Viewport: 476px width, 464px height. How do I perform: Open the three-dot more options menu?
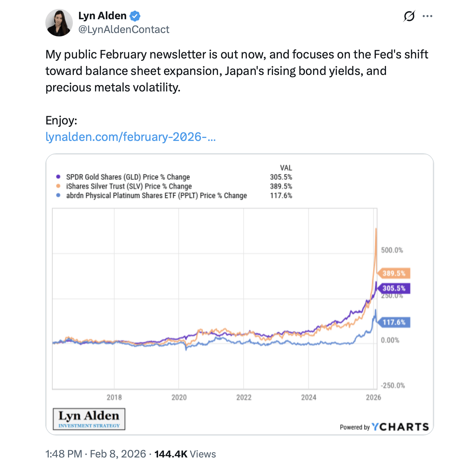point(428,16)
